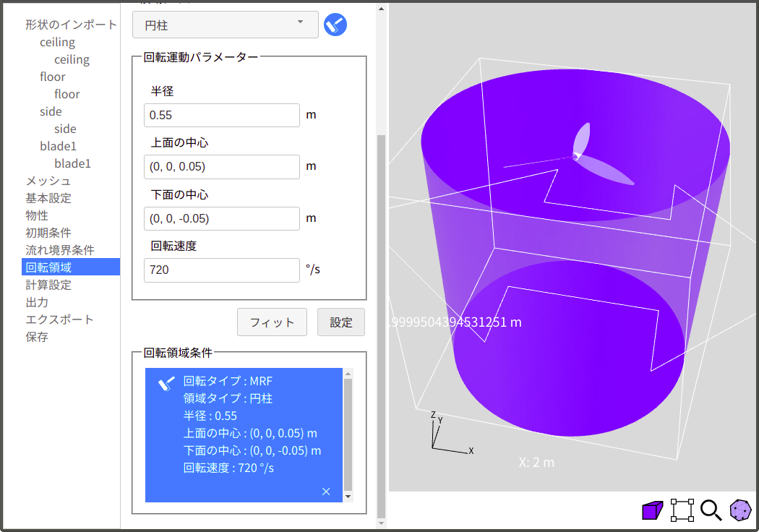Screen dimensions: 759x532
Task: Click the paint roller icon in MRF condition card
Action: 166,383
